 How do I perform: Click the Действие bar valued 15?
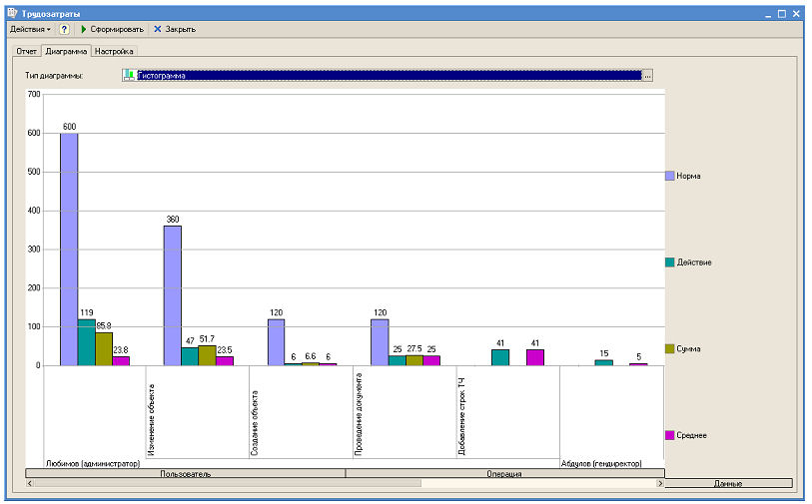point(604,362)
